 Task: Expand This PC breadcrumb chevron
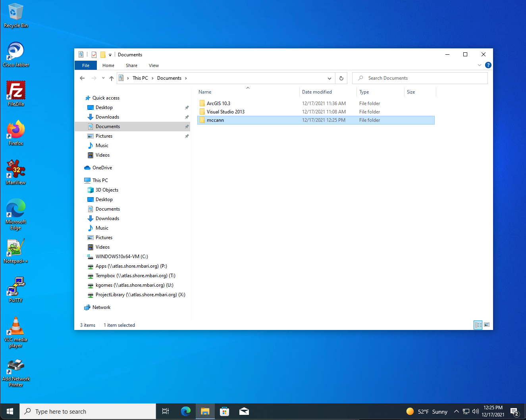(x=152, y=78)
